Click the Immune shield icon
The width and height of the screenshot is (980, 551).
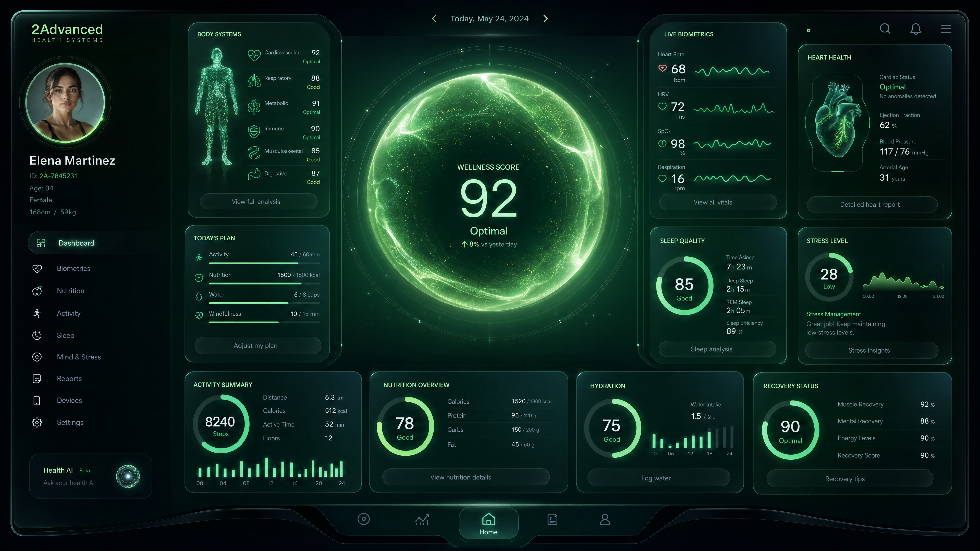[254, 132]
